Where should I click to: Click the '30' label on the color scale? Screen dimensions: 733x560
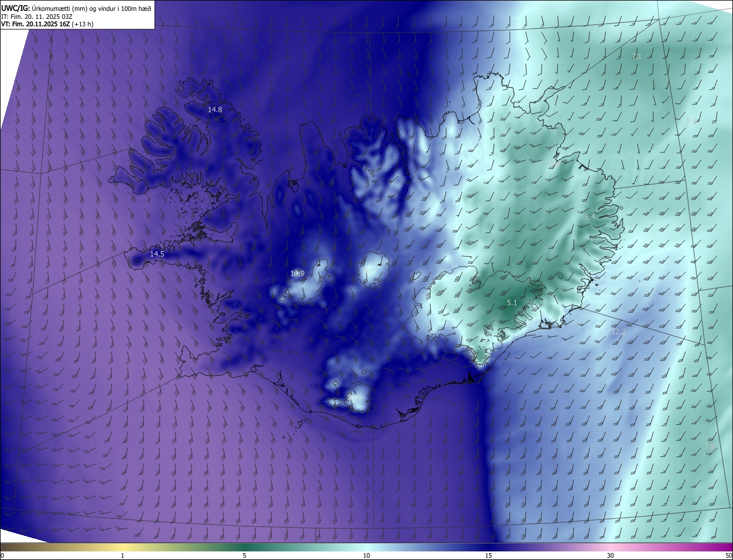point(610,555)
